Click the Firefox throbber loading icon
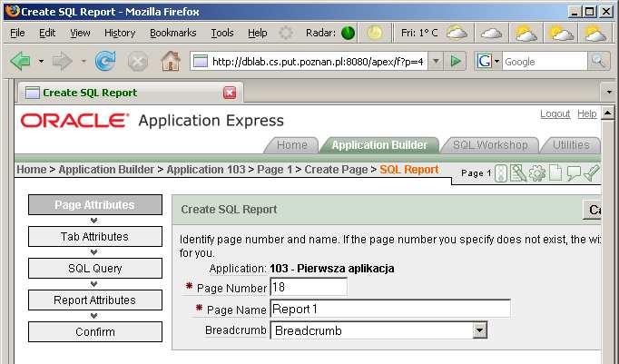 coord(286,33)
